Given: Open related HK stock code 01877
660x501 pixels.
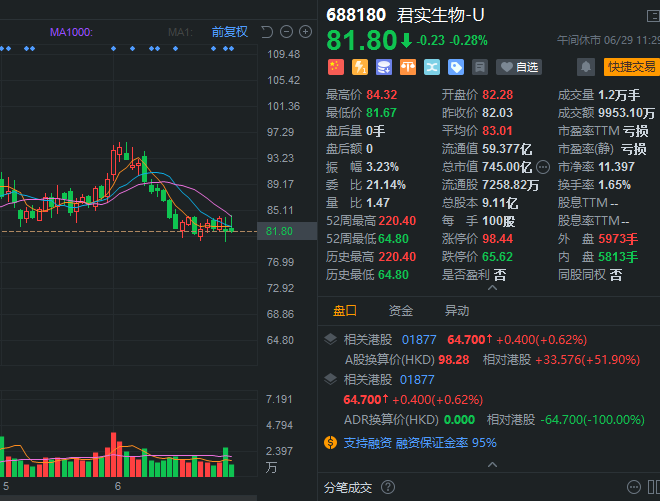Looking at the screenshot, I should pos(417,339).
